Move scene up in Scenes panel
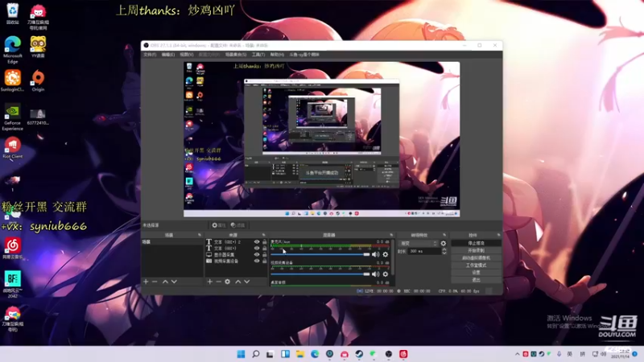This screenshot has height=362, width=644. 165,282
